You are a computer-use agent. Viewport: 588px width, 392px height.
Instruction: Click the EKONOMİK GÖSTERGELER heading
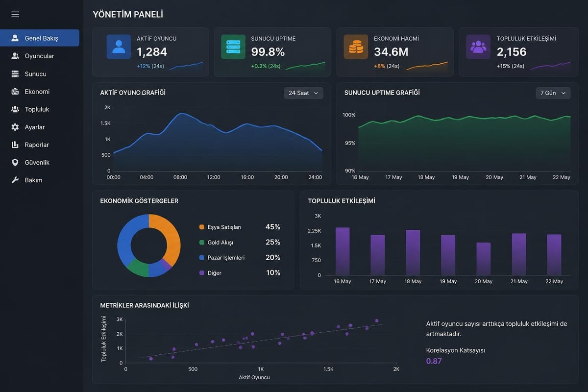click(139, 201)
